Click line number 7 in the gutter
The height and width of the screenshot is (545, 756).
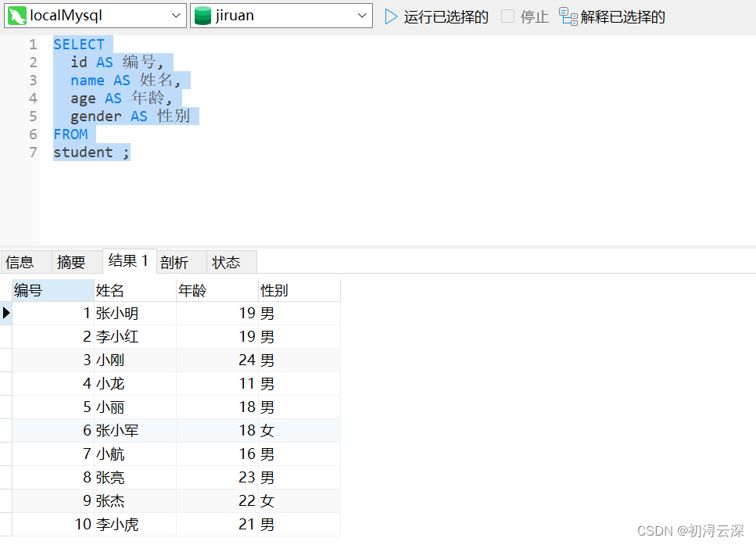(33, 152)
